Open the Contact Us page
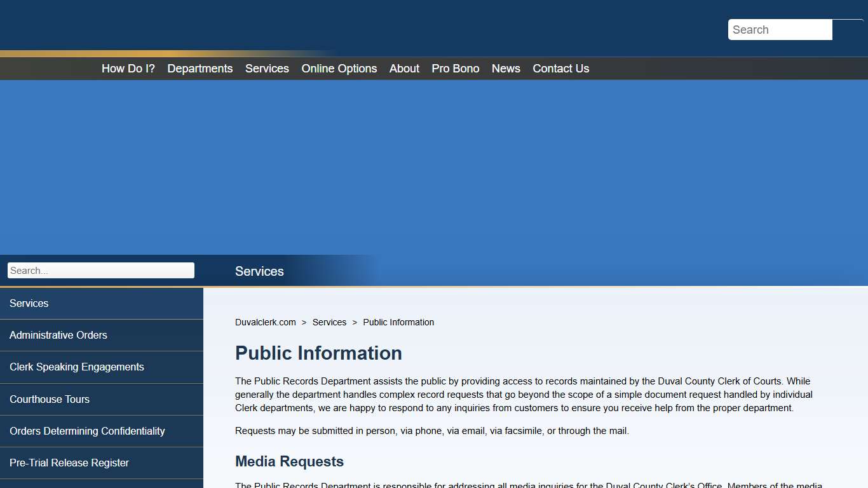Viewport: 868px width, 488px height. tap(560, 68)
